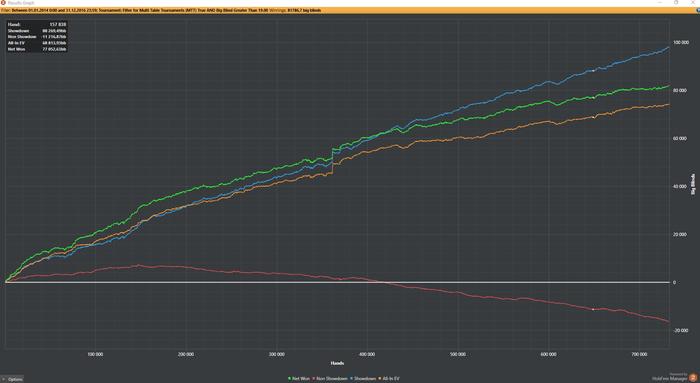Click the Non Showdown row in stats box

pos(37,37)
